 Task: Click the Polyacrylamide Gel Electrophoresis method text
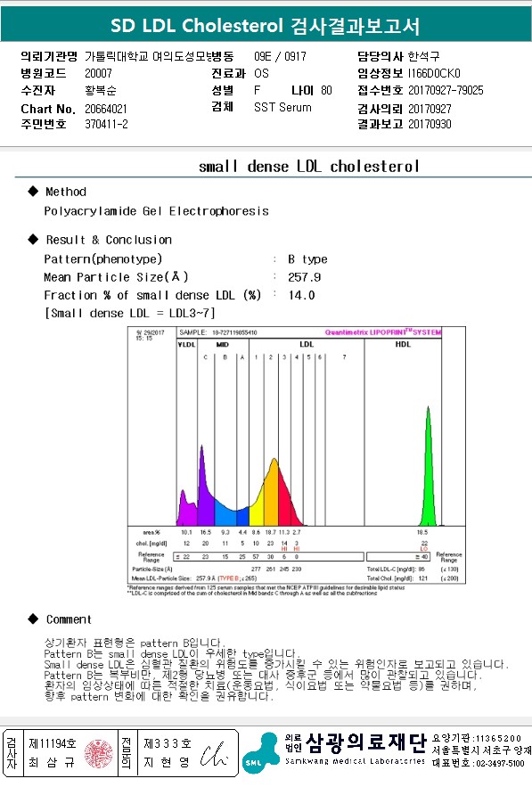(156, 211)
